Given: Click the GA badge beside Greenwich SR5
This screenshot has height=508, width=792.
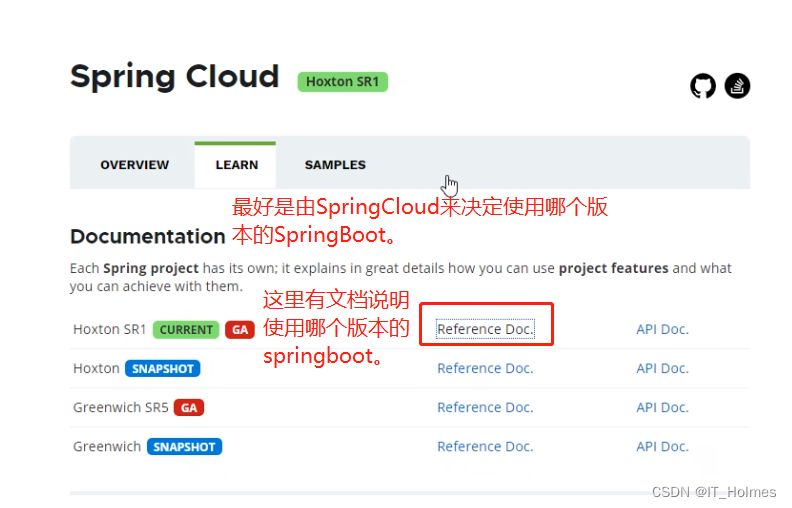Looking at the screenshot, I should click(x=189, y=408).
